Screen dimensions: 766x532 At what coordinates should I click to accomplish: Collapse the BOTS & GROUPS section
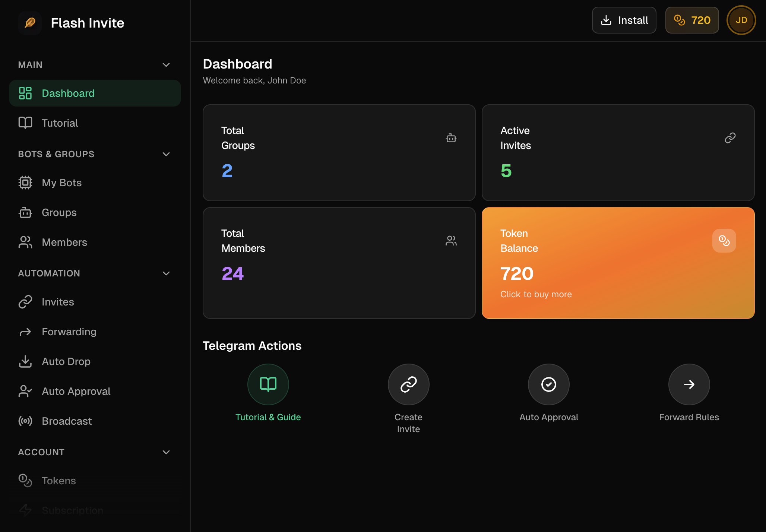pyautogui.click(x=166, y=154)
